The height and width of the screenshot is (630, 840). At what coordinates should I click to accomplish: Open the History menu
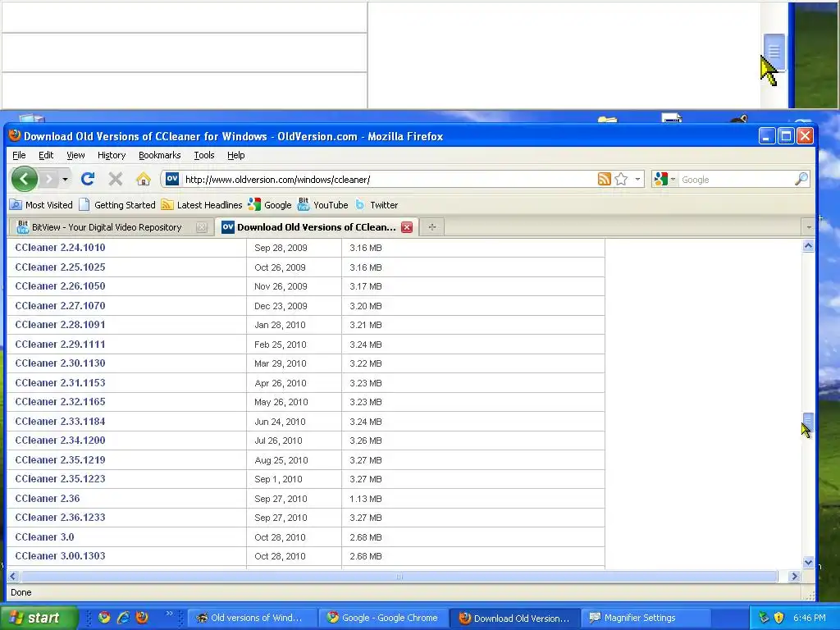coord(112,155)
